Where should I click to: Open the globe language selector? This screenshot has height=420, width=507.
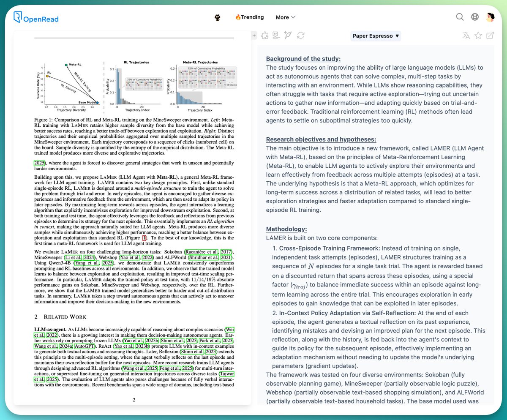(x=475, y=17)
